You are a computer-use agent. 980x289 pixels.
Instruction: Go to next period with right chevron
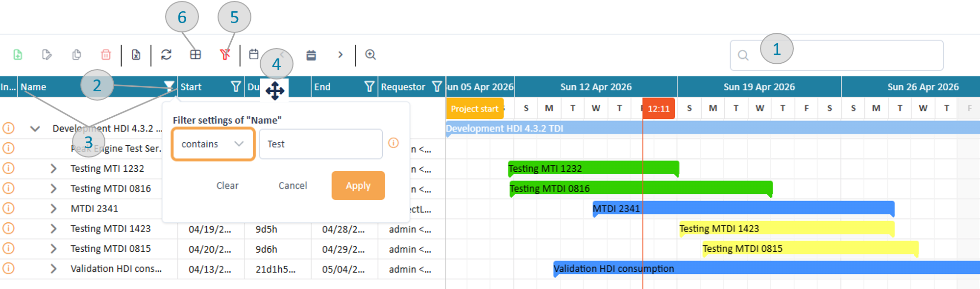coord(340,54)
